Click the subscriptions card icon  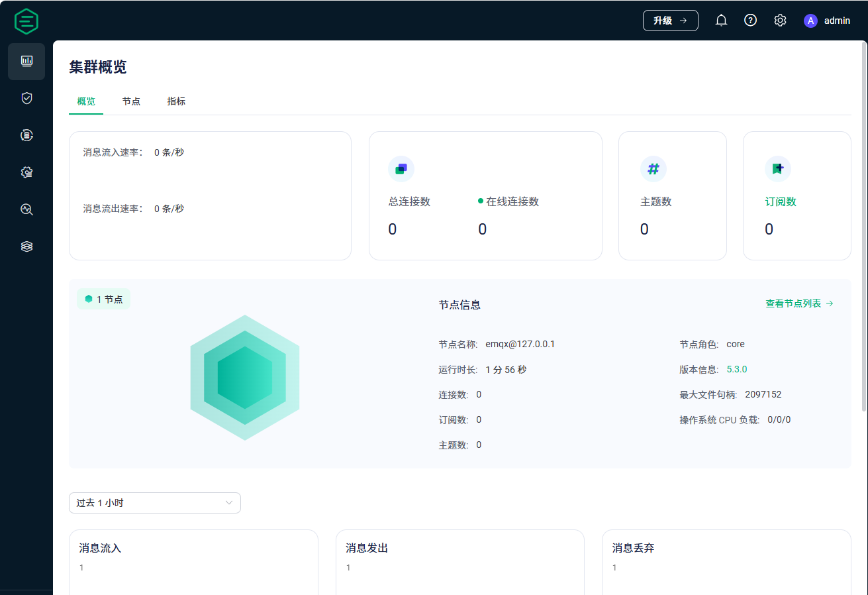click(778, 169)
